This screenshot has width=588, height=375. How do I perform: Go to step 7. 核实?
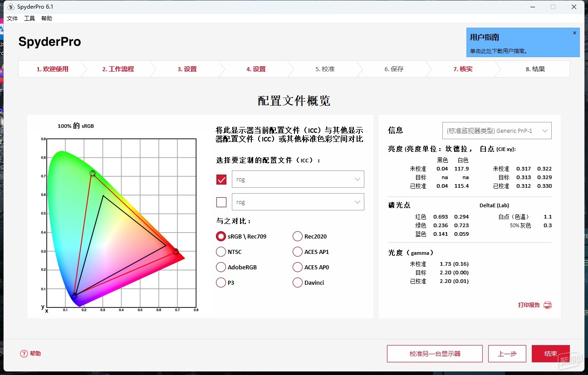tap(463, 69)
